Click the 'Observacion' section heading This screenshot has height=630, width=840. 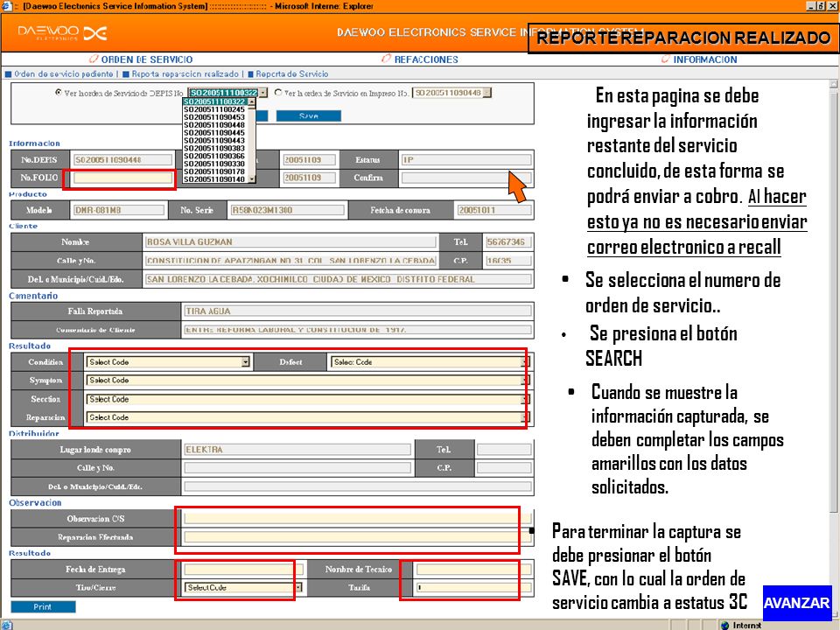pos(35,502)
